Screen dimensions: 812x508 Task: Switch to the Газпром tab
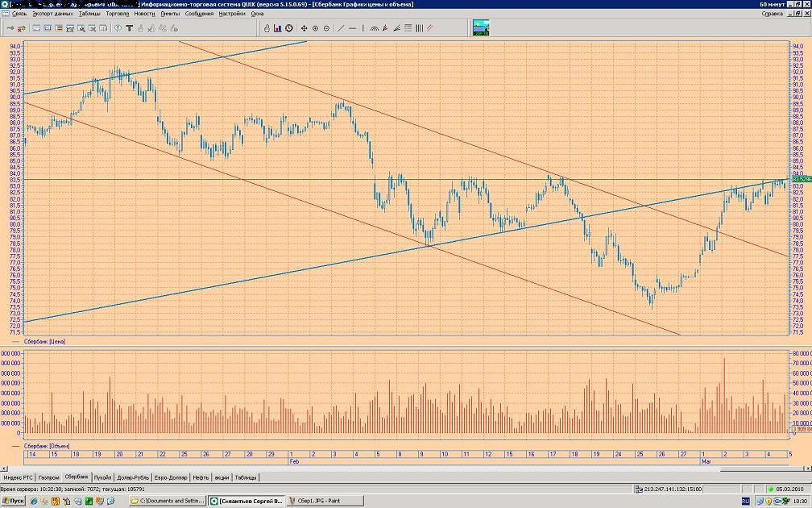click(49, 477)
